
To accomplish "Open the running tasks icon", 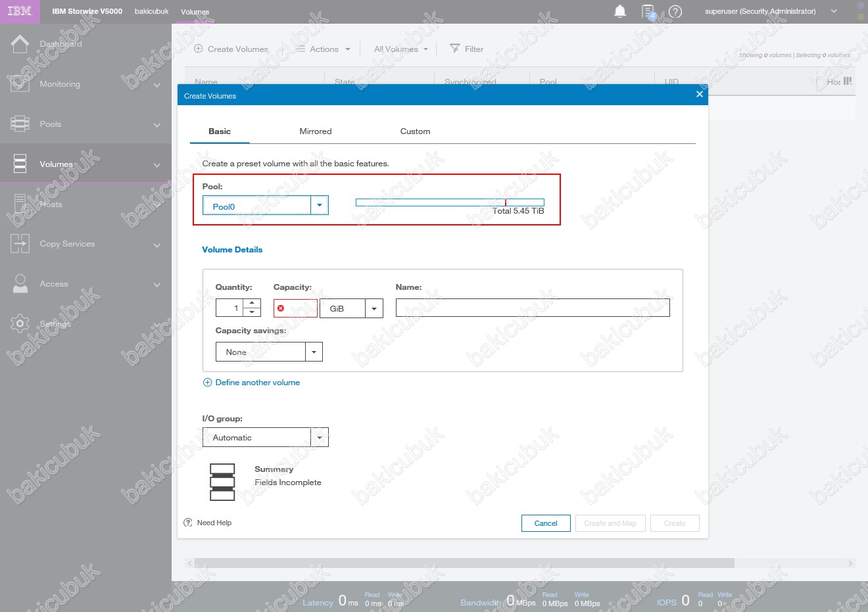I will coord(648,12).
